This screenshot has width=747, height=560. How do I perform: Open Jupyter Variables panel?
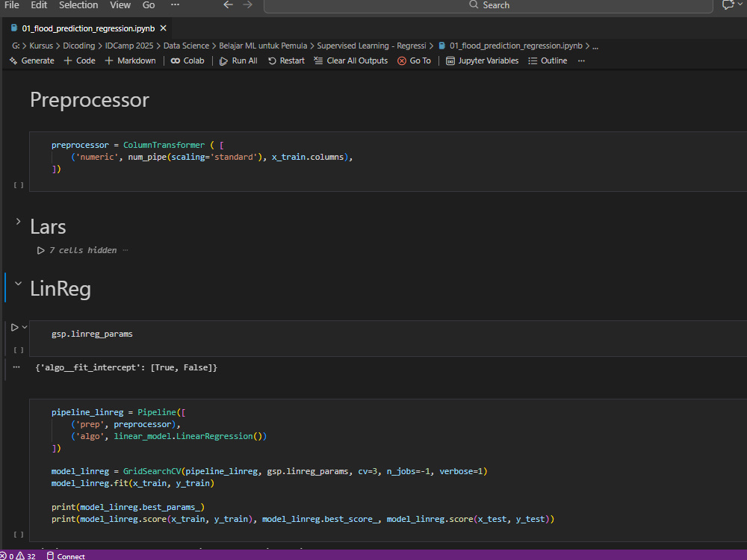482,61
